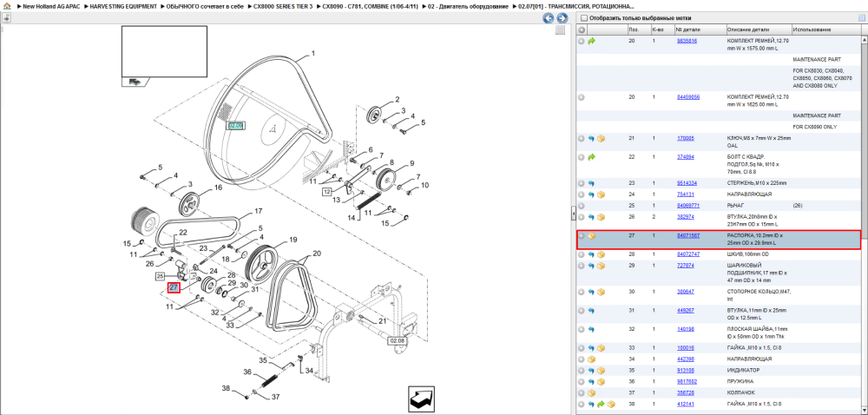Click parts list scrollbar down arrow

tap(865, 411)
